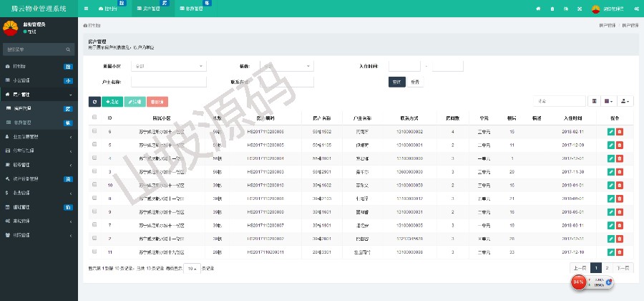The width and height of the screenshot is (644, 301).
Task: Open the gears settings icon at top right
Action: [x=636, y=9]
